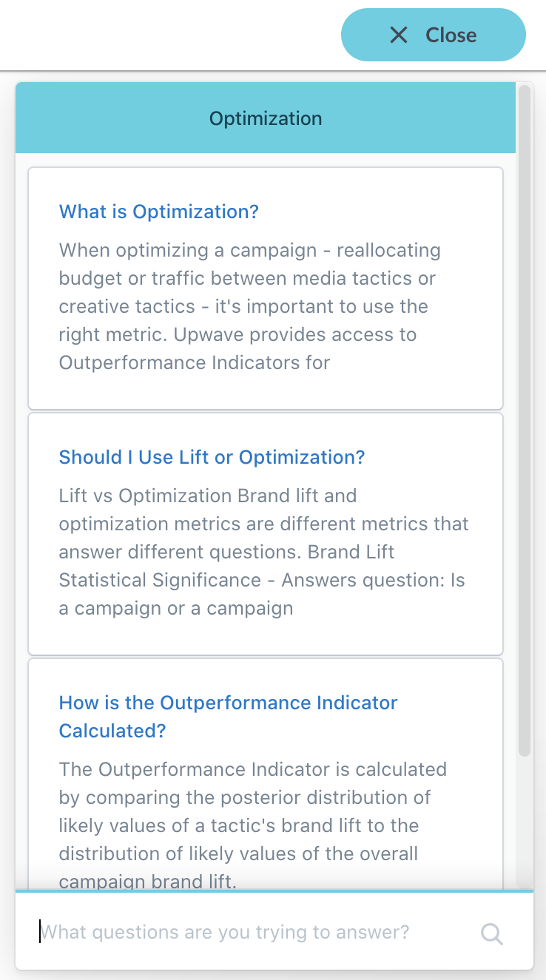
Task: Click the Optimization section header
Action: pyautogui.click(x=266, y=118)
